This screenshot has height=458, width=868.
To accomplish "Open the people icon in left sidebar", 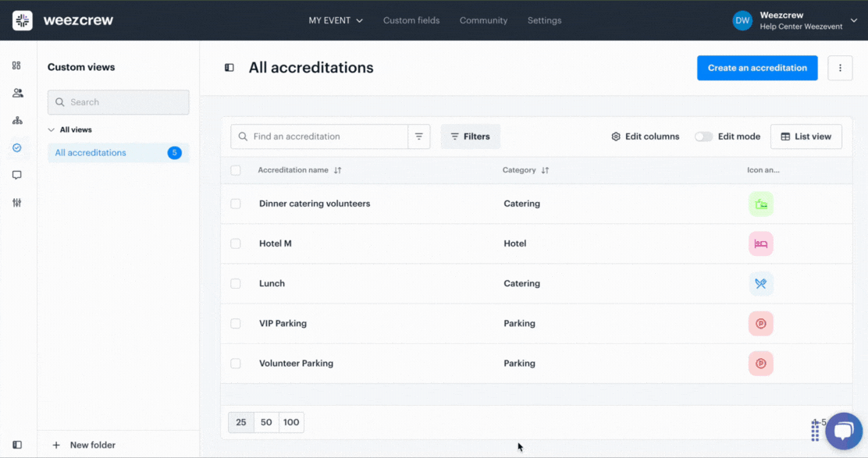I will 17,93.
